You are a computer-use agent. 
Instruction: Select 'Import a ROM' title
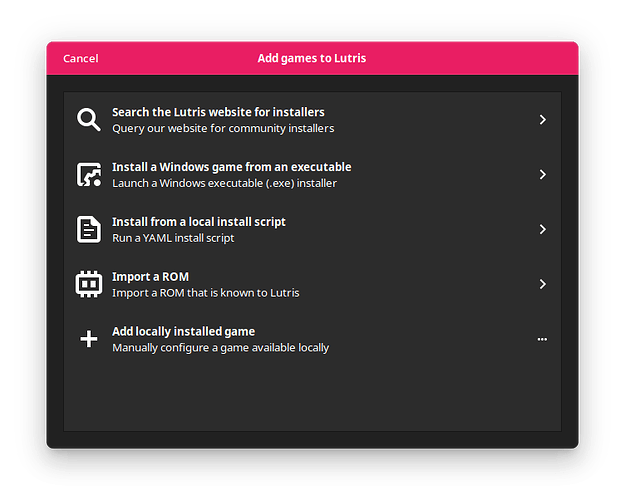150,277
